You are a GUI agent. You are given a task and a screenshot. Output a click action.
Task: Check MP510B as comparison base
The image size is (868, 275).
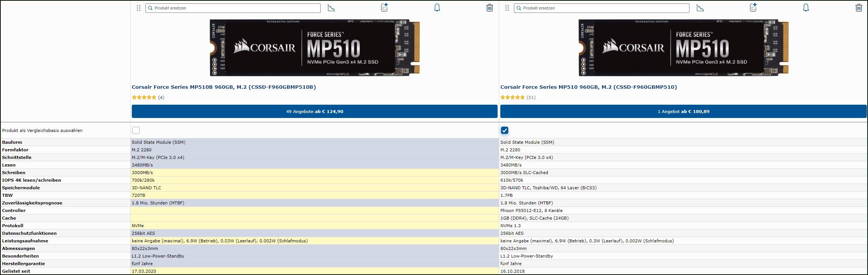[136, 130]
